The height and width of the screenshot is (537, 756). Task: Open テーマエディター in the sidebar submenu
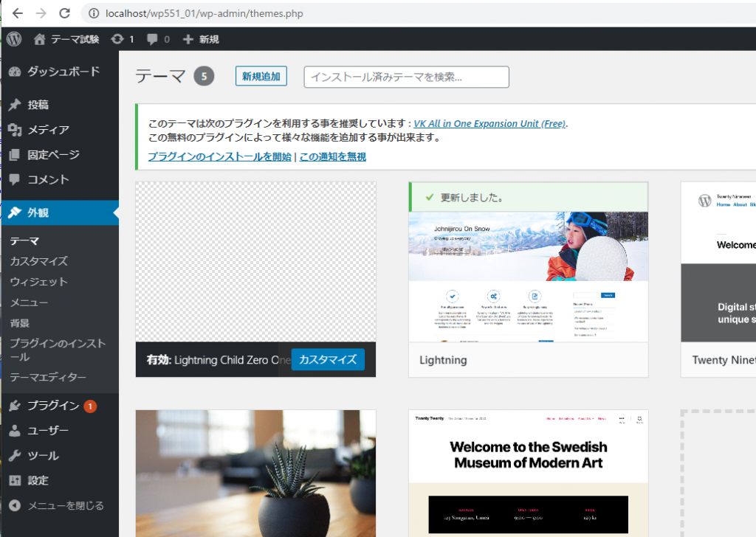48,378
